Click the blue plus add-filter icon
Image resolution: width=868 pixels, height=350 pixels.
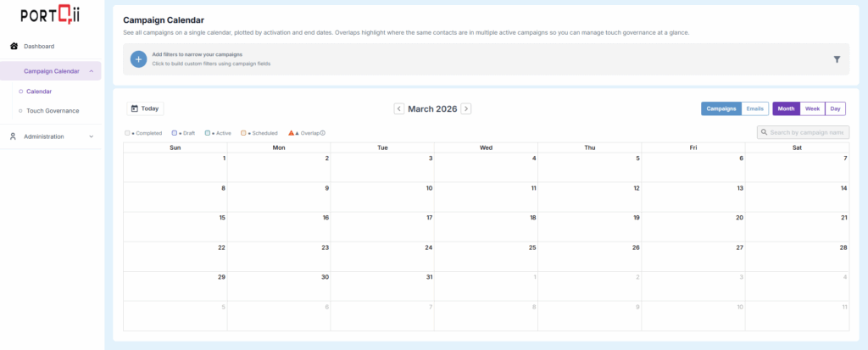point(138,59)
